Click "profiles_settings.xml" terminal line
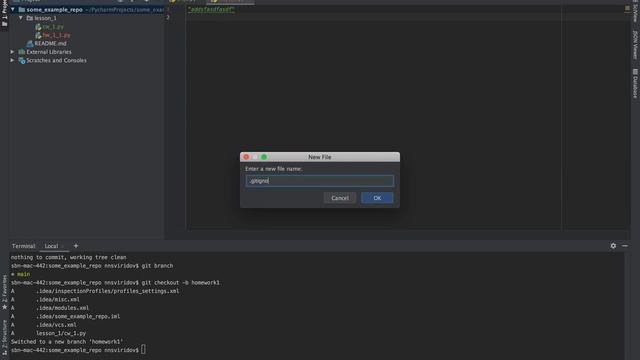This screenshot has height=360, width=640. tap(107, 291)
